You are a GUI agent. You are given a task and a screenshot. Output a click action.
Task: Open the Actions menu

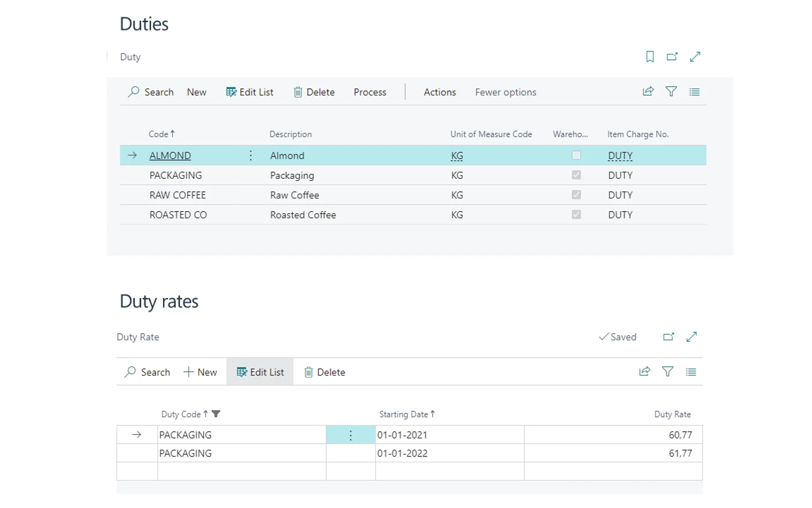(440, 92)
